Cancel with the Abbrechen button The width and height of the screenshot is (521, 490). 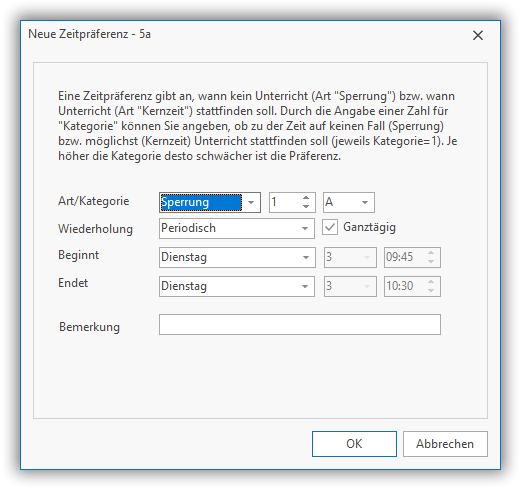click(445, 444)
